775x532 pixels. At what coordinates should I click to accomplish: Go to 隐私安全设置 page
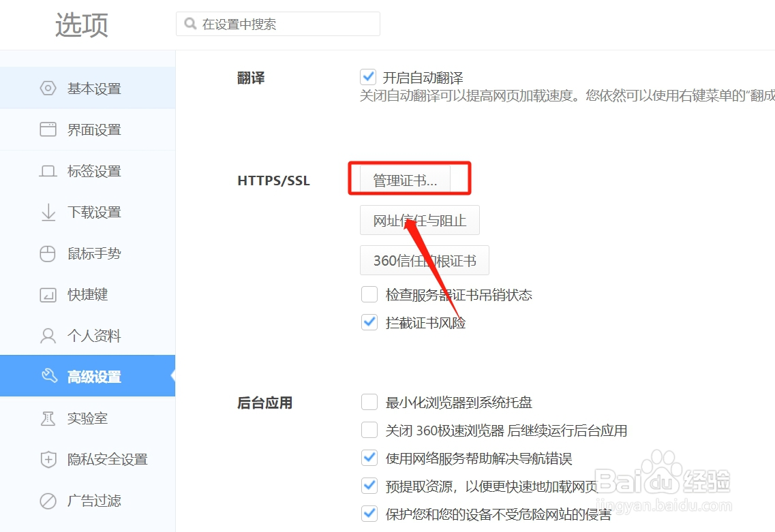(x=87, y=459)
